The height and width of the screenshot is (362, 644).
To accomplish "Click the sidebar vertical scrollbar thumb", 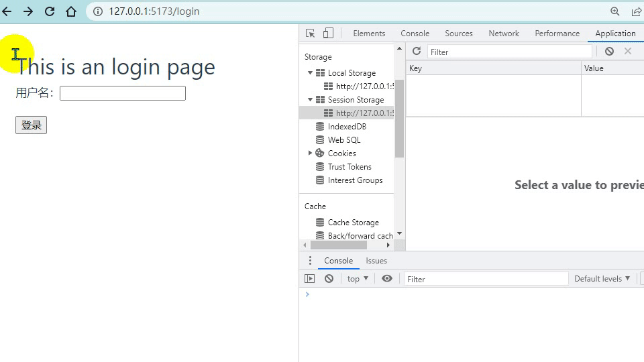I will 399,119.
